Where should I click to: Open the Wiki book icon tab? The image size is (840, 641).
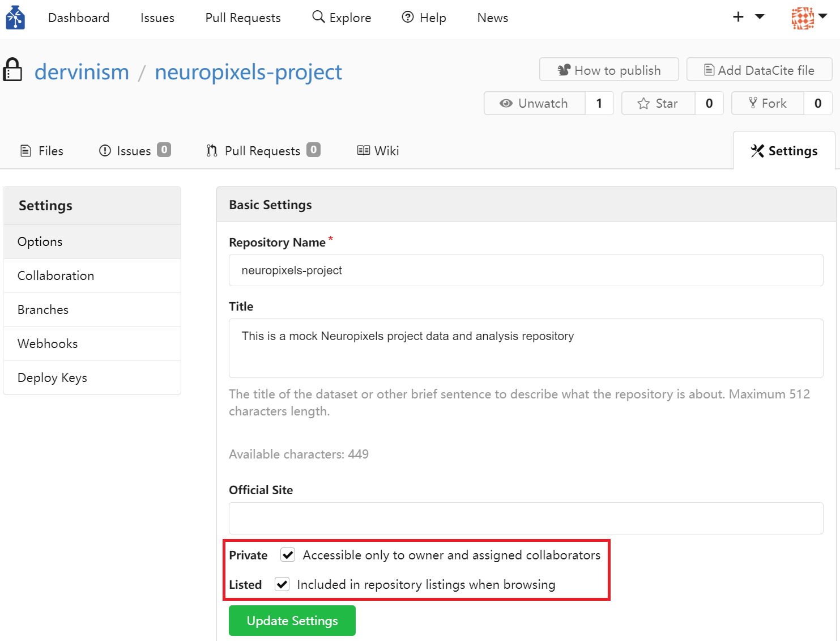378,151
